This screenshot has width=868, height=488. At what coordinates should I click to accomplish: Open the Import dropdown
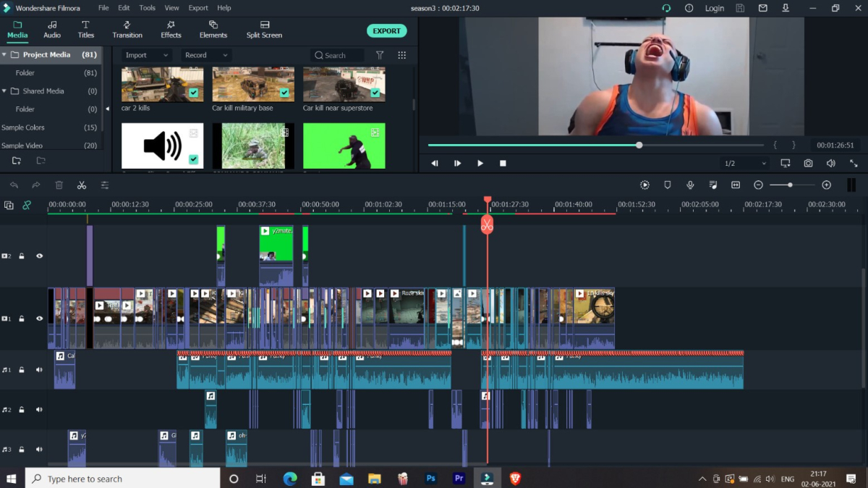click(x=145, y=55)
